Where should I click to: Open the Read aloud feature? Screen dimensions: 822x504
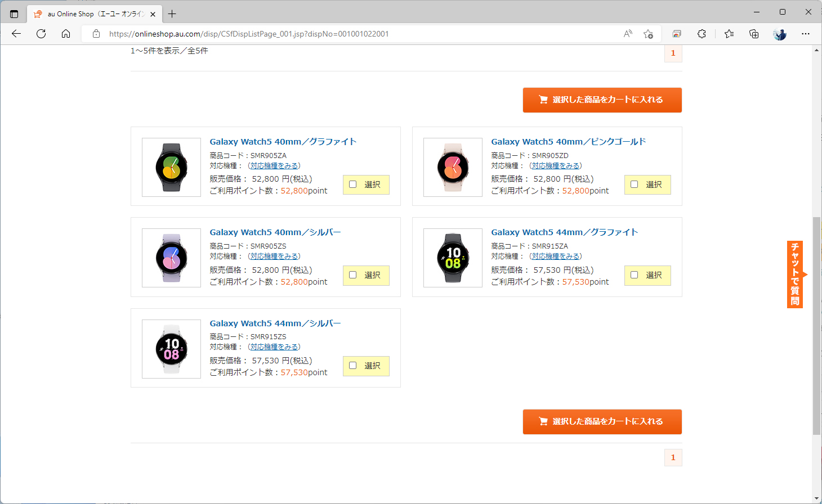627,34
